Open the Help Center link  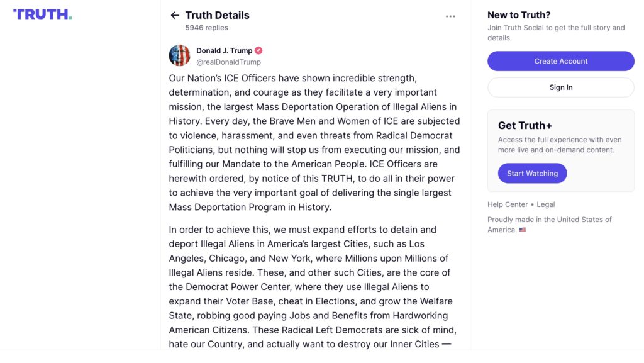tap(508, 204)
